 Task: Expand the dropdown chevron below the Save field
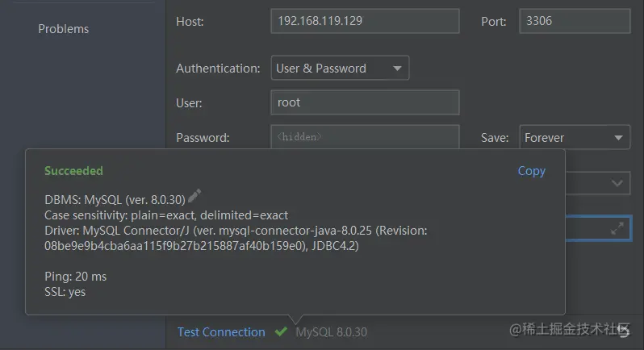[x=617, y=184]
